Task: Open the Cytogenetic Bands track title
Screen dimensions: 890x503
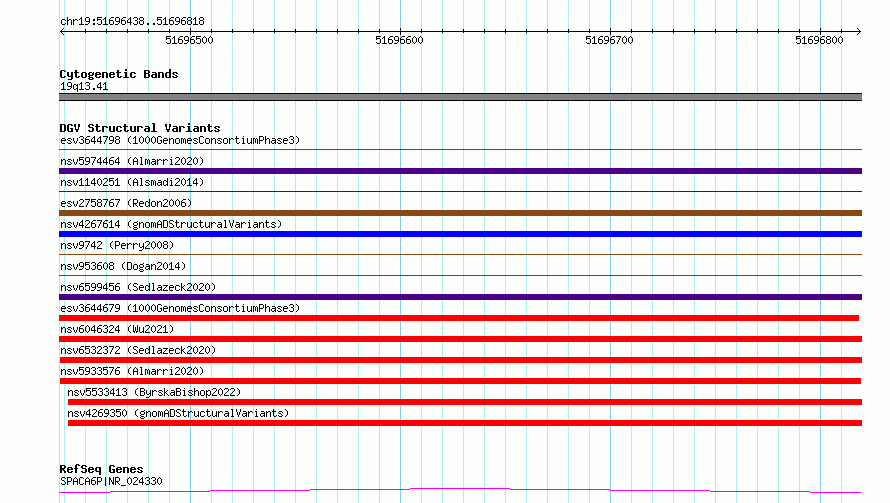Action: [x=119, y=74]
